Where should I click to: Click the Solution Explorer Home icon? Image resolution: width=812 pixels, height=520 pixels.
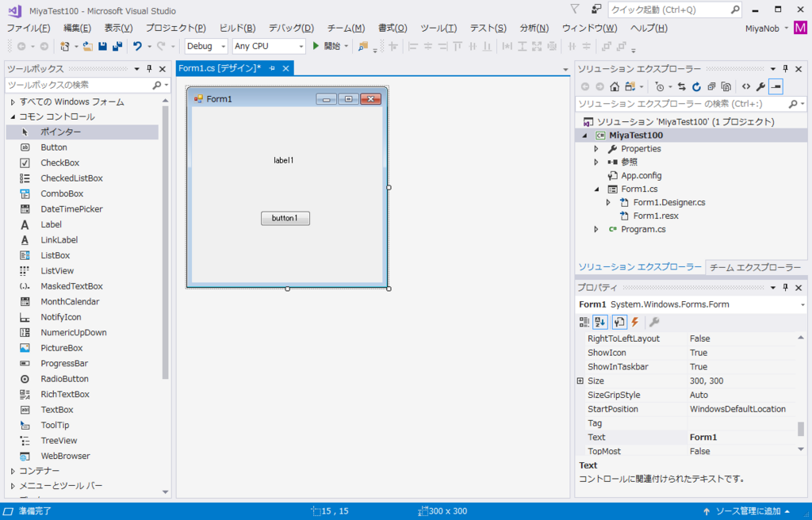[x=615, y=86]
